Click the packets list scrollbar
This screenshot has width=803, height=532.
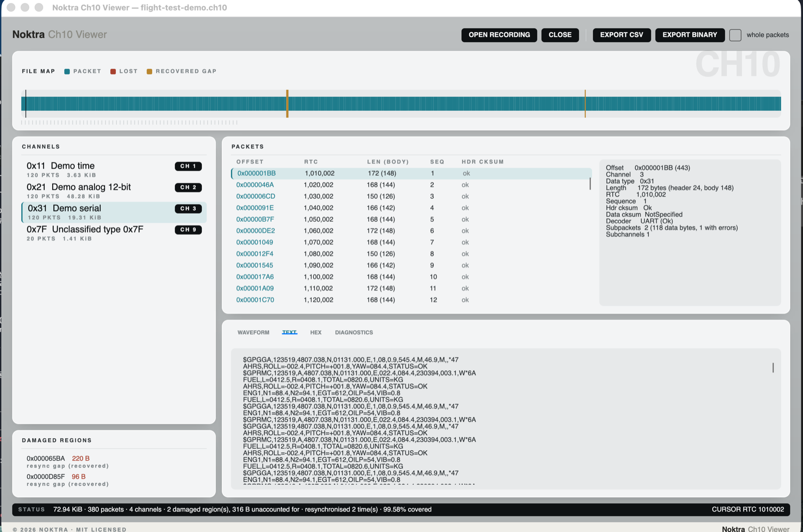[x=590, y=184]
